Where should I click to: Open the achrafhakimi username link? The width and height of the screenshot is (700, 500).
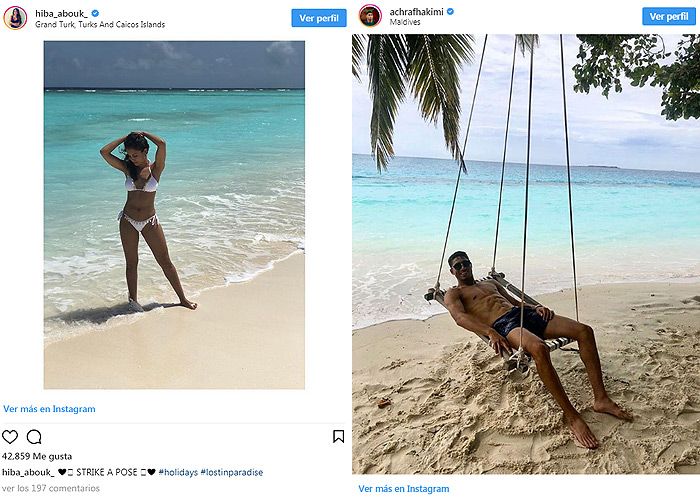point(416,12)
